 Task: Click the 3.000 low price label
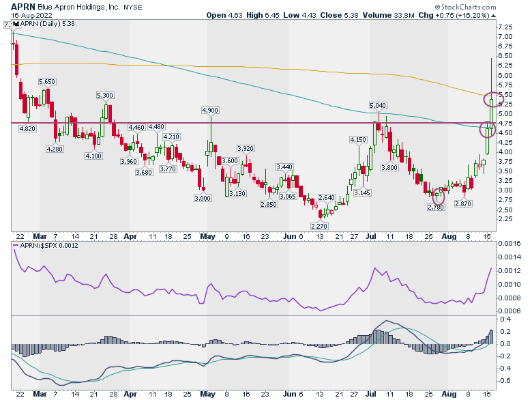203,199
